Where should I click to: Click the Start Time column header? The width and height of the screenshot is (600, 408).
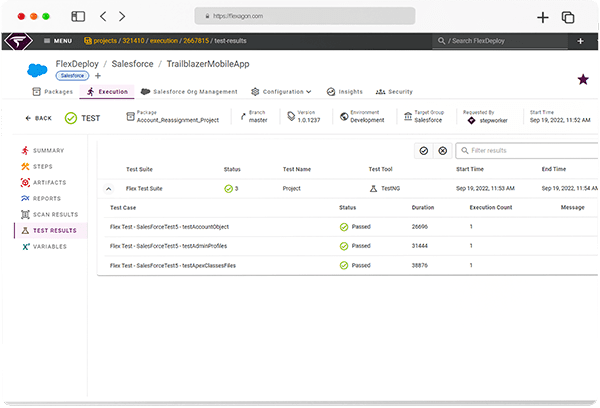470,169
